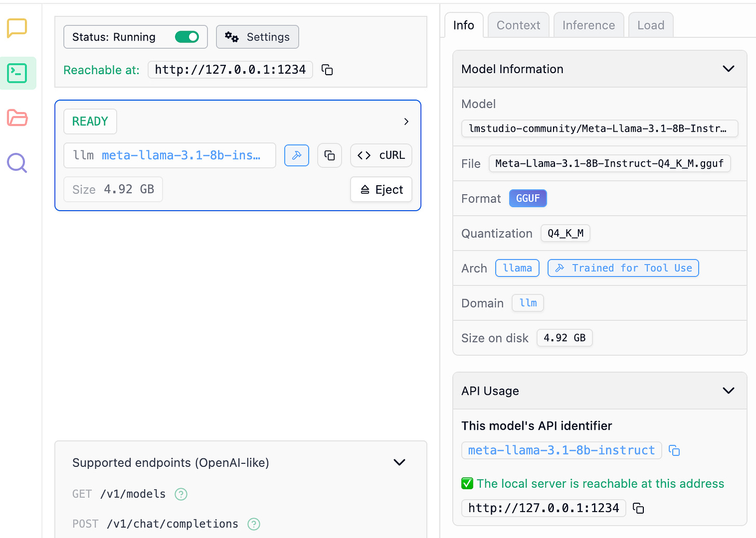Open the Discover search sidebar icon

[x=17, y=163]
